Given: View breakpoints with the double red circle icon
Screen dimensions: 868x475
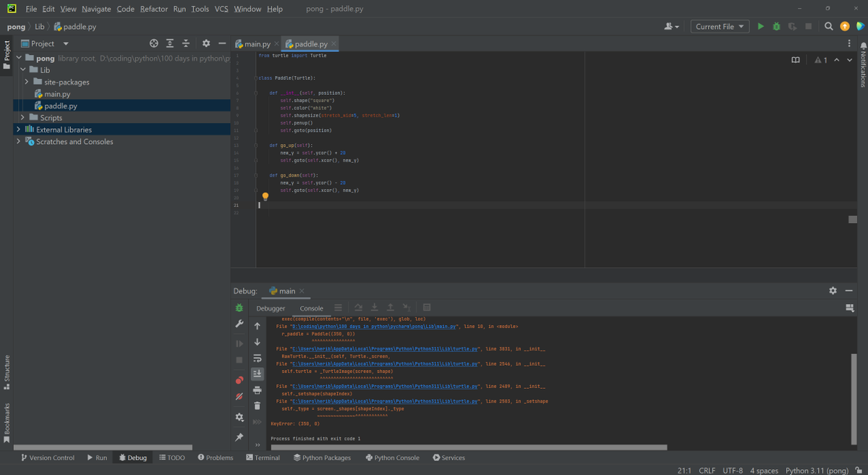Looking at the screenshot, I should [x=239, y=380].
